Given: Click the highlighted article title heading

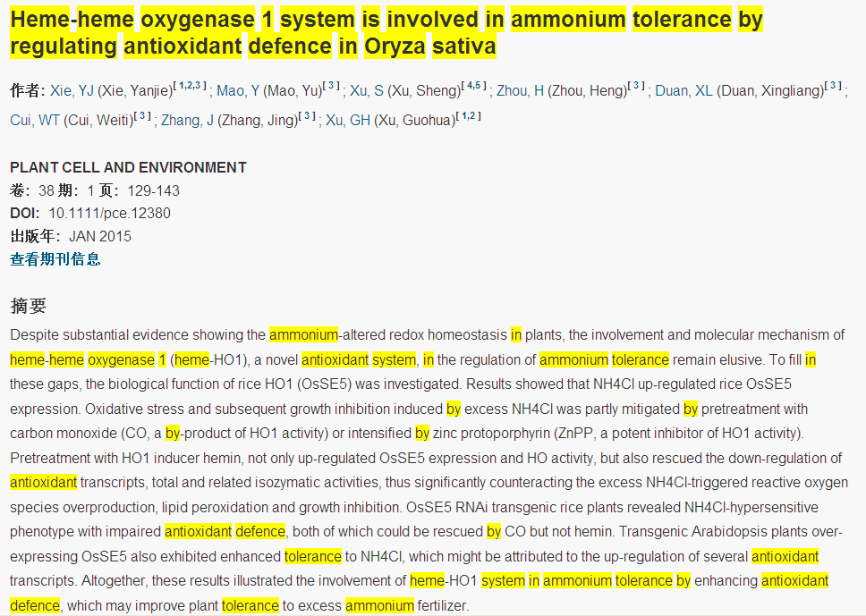Looking at the screenshot, I should (385, 32).
